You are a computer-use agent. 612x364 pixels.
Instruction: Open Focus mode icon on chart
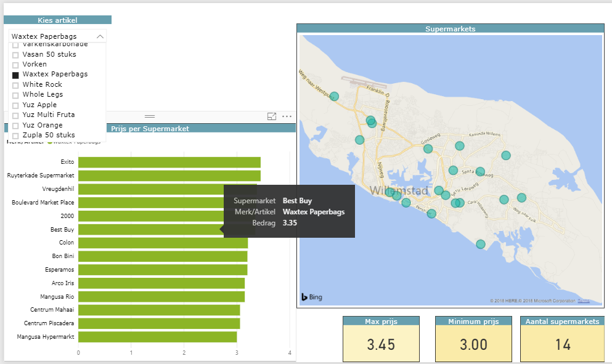(x=272, y=116)
